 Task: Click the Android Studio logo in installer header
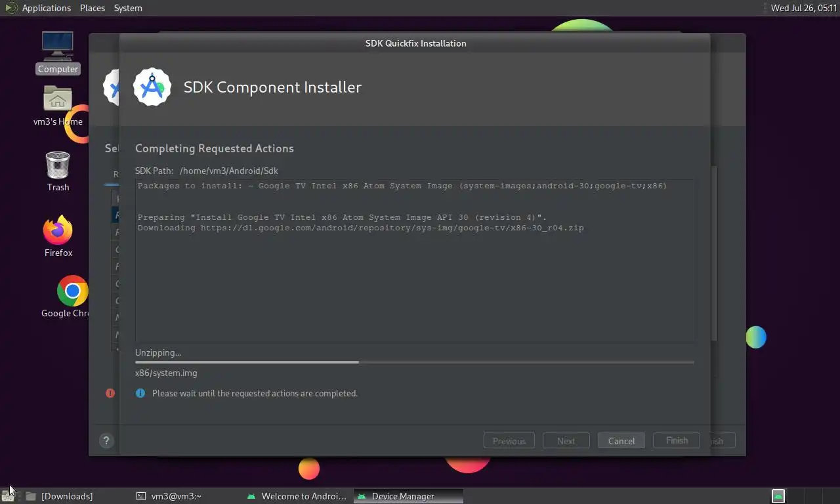tap(152, 87)
